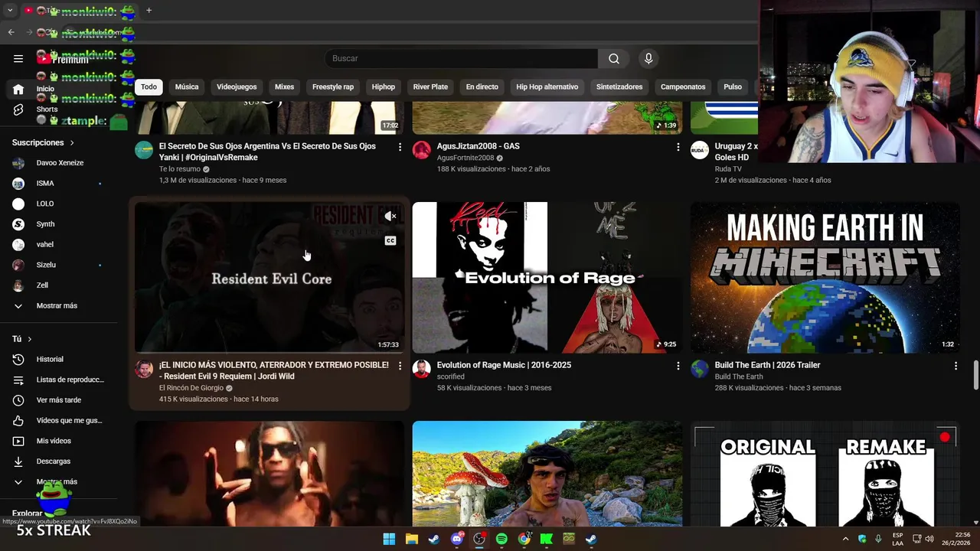Select the Hip Hop alternativo chip
This screenshot has width=980, height=551.
pyautogui.click(x=547, y=86)
